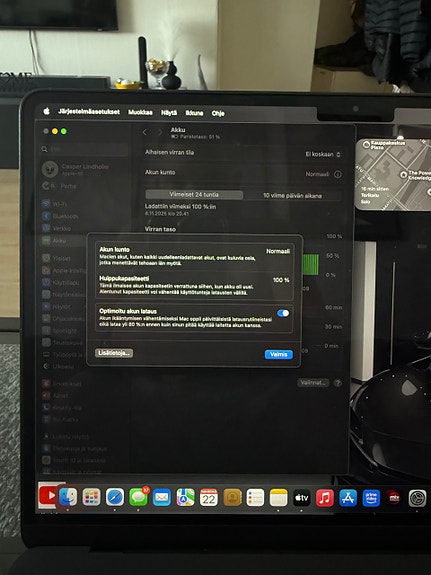Open Alhaisen virran tila dropdown

point(323,154)
